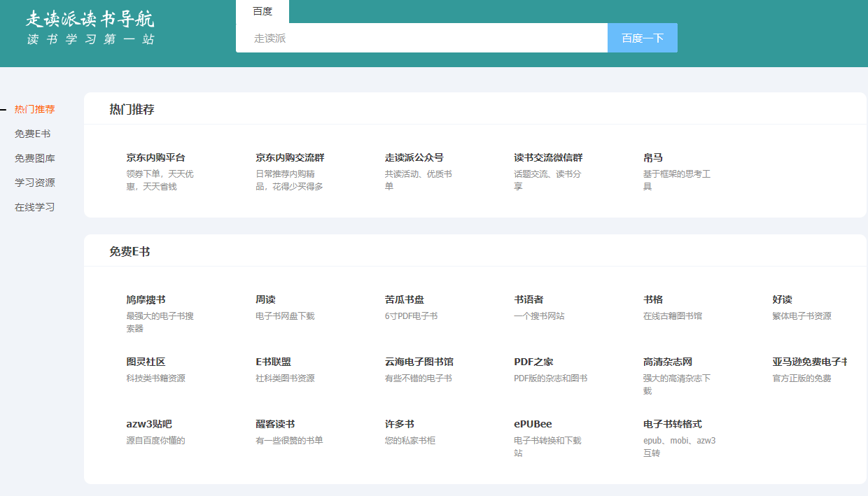Select 免费图库 from the sidebar menu
The width and height of the screenshot is (868, 496).
35,158
